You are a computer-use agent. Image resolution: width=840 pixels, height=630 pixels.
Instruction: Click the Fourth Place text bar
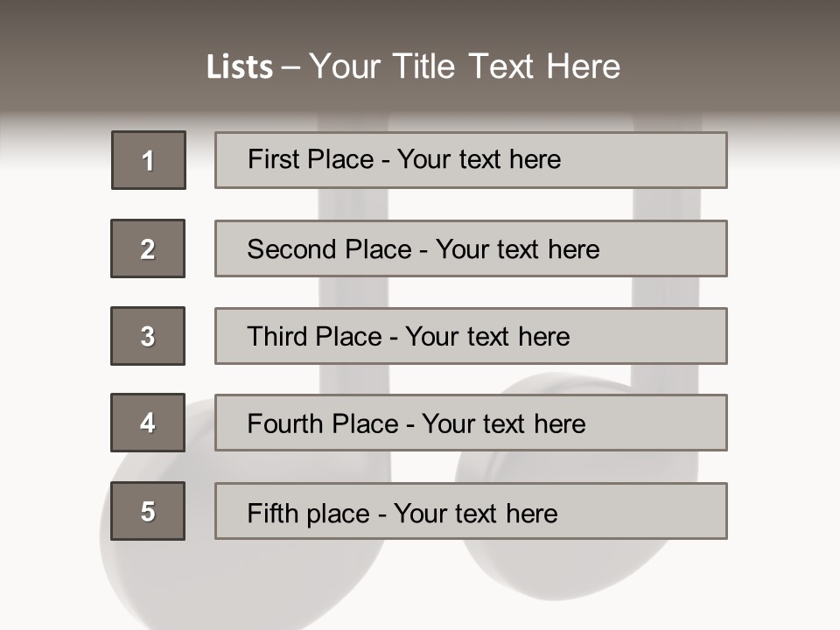click(x=471, y=423)
